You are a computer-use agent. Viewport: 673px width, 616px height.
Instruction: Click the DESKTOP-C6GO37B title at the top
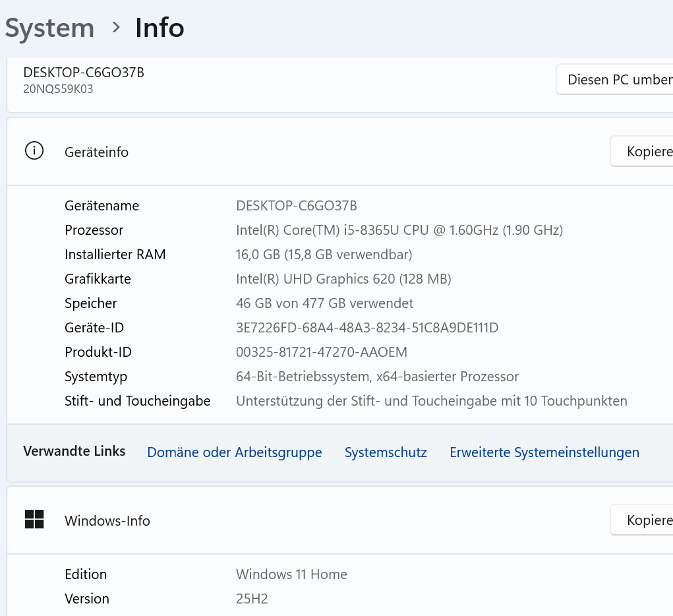coord(84,72)
